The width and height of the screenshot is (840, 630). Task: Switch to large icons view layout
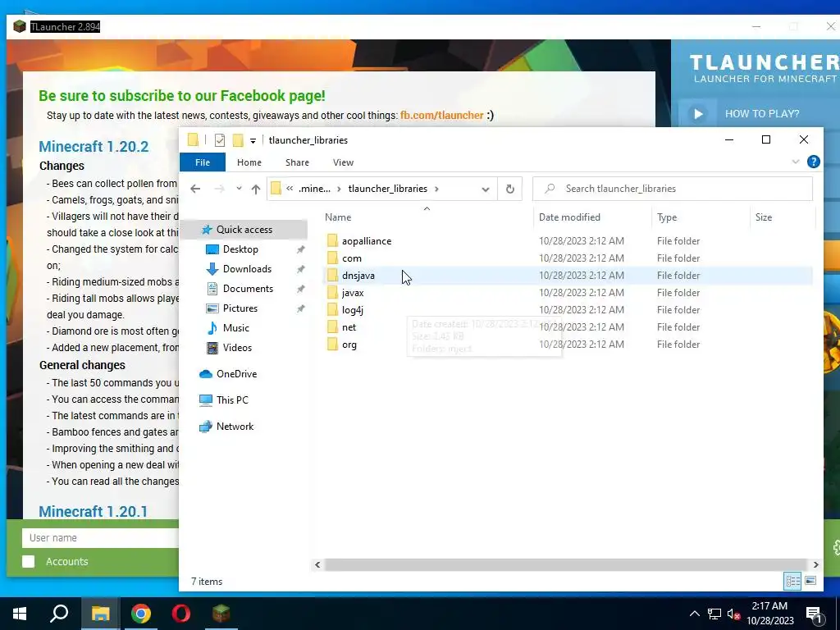pyautogui.click(x=810, y=581)
